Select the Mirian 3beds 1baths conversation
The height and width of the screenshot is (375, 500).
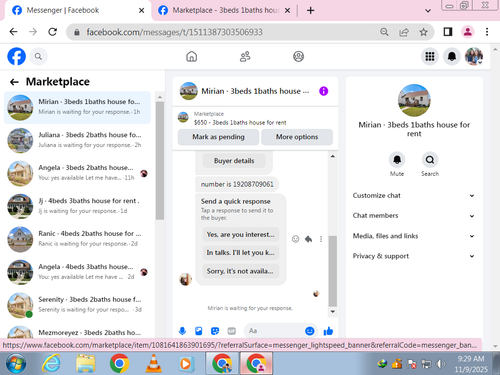click(78, 107)
